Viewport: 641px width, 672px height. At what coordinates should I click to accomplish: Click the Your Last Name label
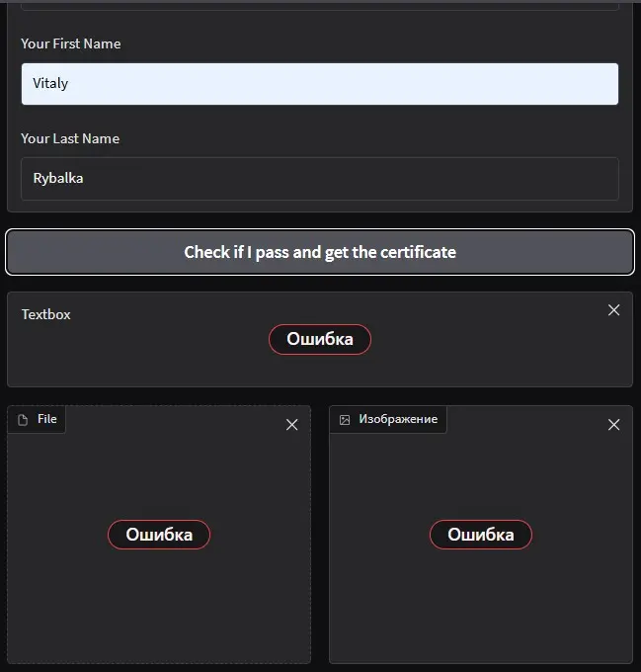70,139
